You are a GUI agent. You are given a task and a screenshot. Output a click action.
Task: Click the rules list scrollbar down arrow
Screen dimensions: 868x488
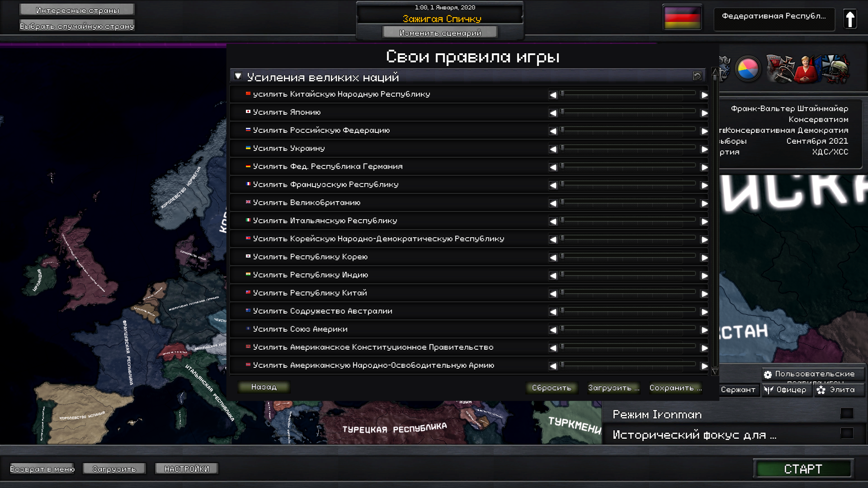coord(715,371)
